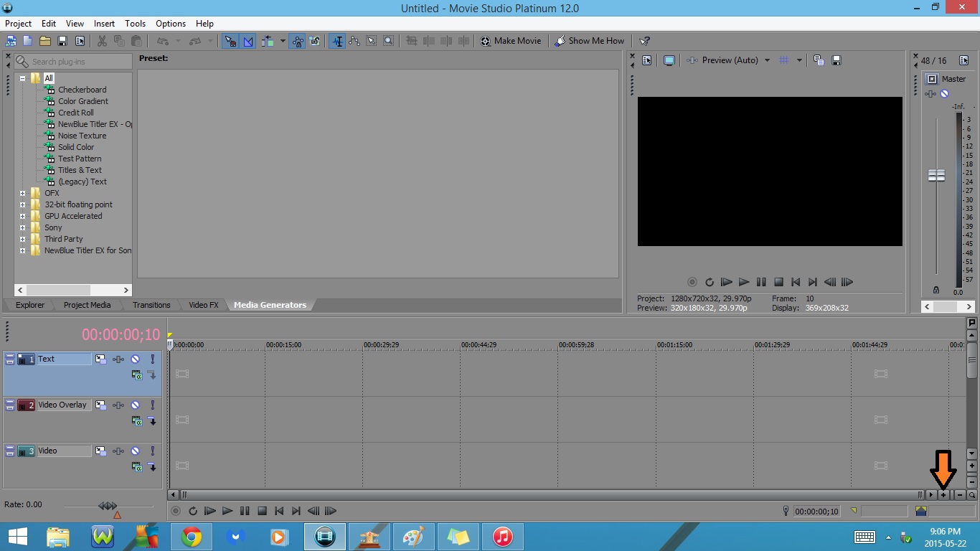
Task: Expand the 32-bit floating point folder
Action: (x=22, y=204)
